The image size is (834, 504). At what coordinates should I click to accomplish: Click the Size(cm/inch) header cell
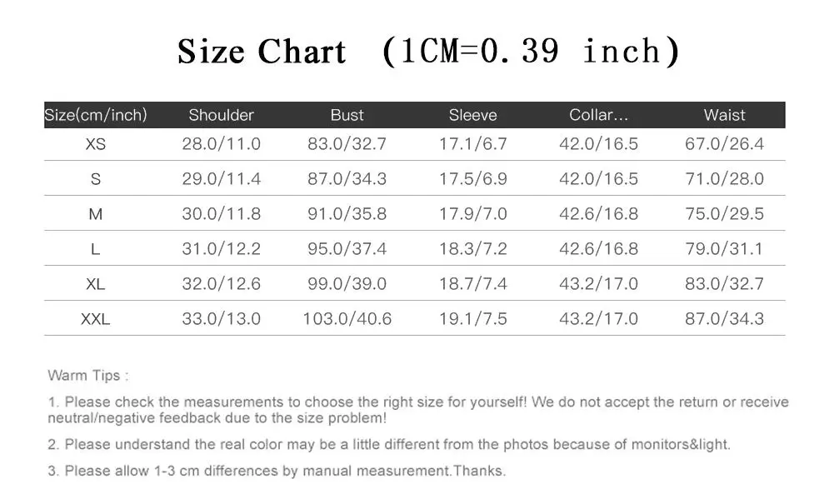[x=96, y=115]
